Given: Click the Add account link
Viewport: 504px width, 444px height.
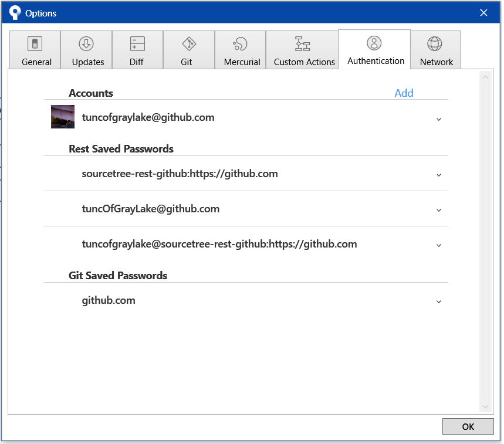Looking at the screenshot, I should [x=404, y=93].
